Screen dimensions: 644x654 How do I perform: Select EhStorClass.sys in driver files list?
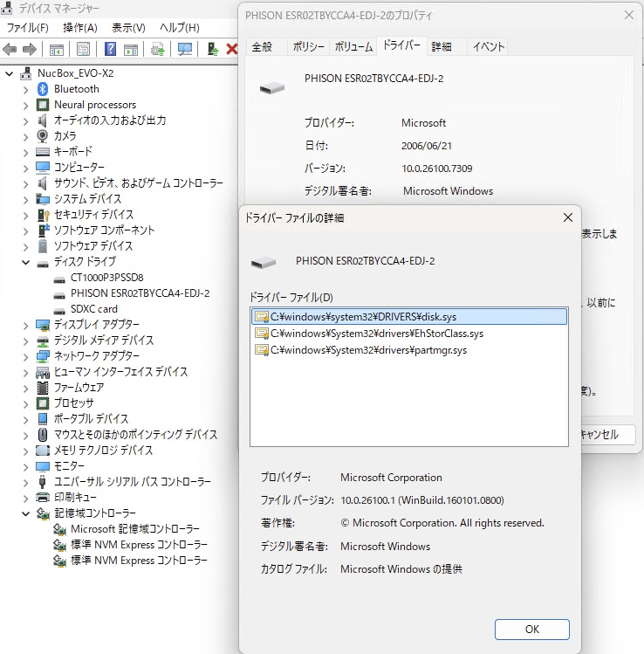(x=376, y=334)
